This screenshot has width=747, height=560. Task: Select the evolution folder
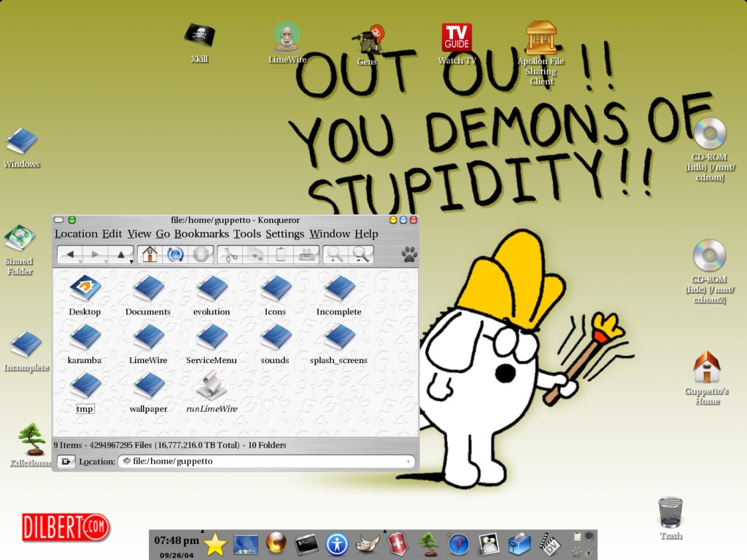(x=212, y=295)
